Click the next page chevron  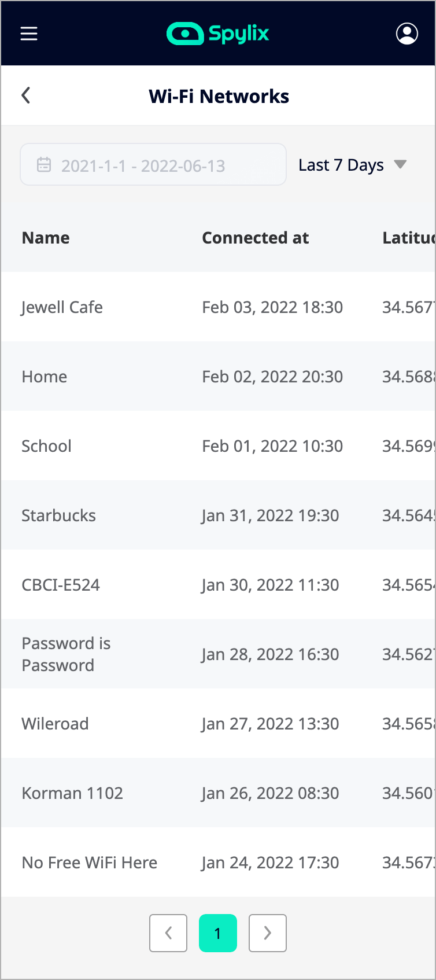[x=267, y=933]
